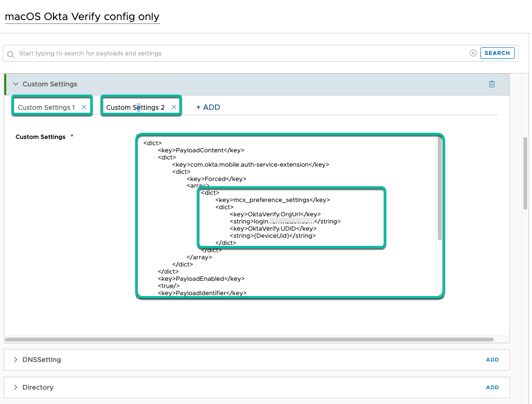The image size is (532, 404).
Task: Click ADD next to Directory
Action: 492,387
